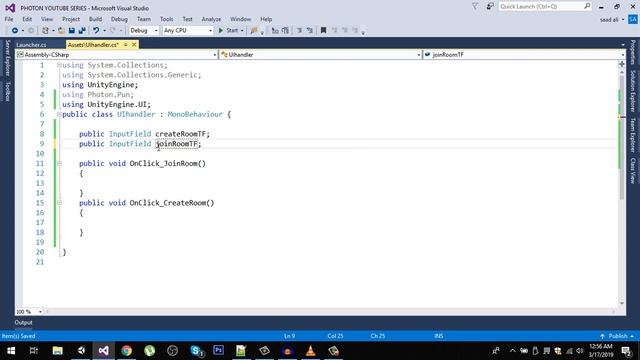Open the Solution Explorer side tab
Viewport: 640px width, 360px height.
point(633,91)
